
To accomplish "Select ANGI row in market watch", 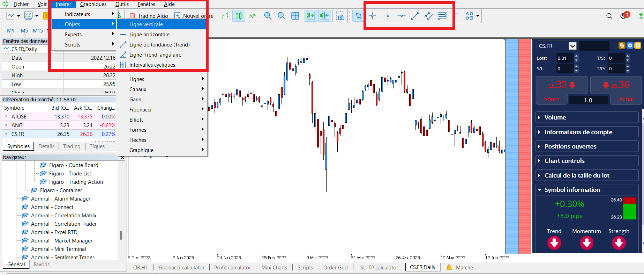I will pyautogui.click(x=59, y=125).
